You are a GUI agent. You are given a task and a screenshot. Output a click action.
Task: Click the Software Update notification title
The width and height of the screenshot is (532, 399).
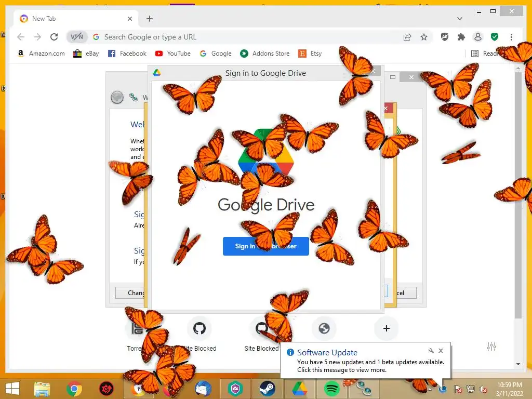pyautogui.click(x=327, y=353)
